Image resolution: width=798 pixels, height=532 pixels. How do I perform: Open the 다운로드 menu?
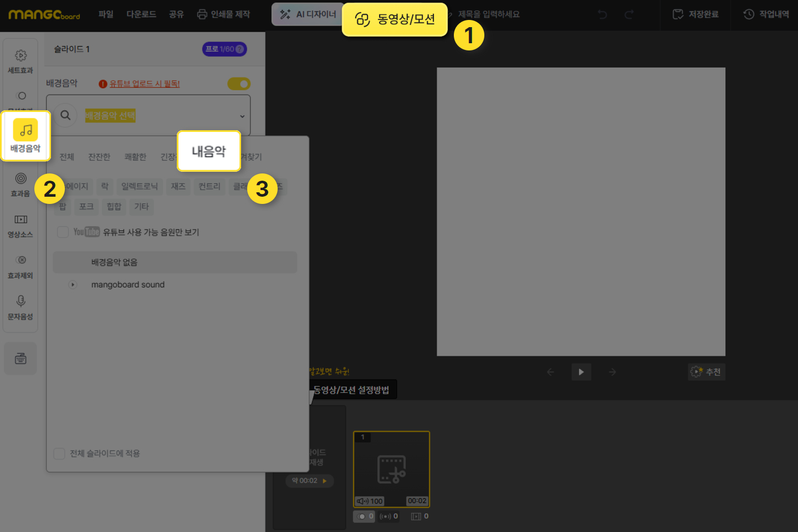point(141,14)
